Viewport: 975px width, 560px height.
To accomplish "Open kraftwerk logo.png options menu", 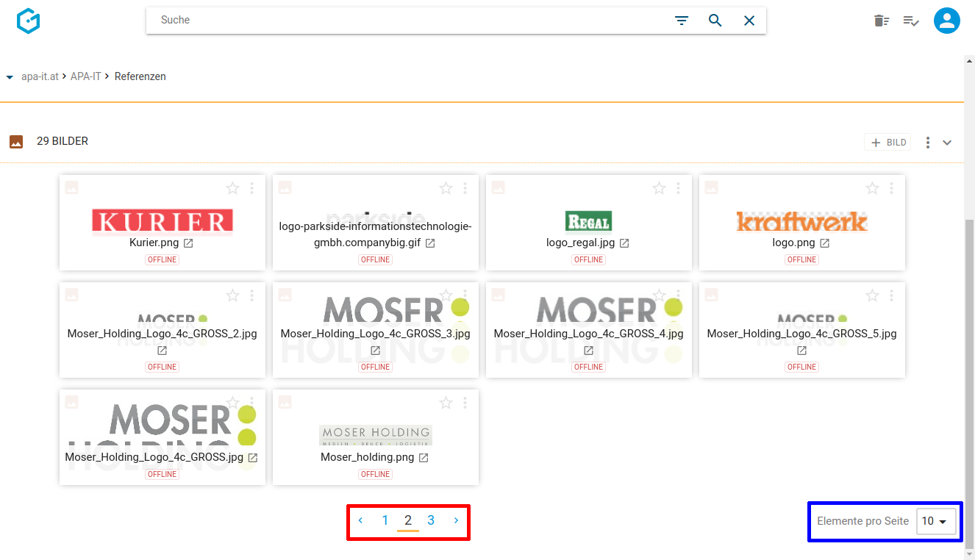I will (892, 188).
